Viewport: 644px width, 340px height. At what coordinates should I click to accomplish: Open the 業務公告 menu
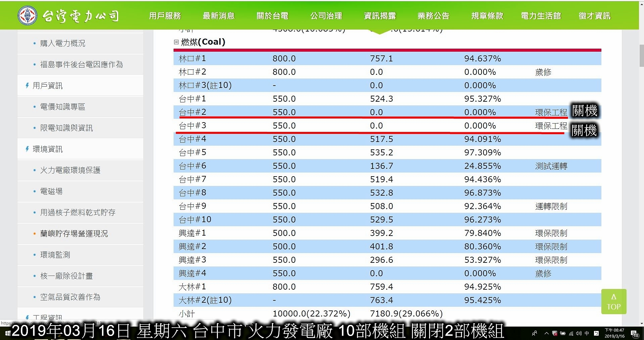(433, 16)
